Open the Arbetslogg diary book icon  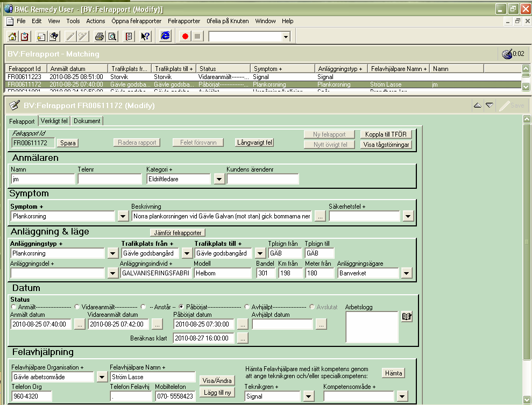coord(407,316)
